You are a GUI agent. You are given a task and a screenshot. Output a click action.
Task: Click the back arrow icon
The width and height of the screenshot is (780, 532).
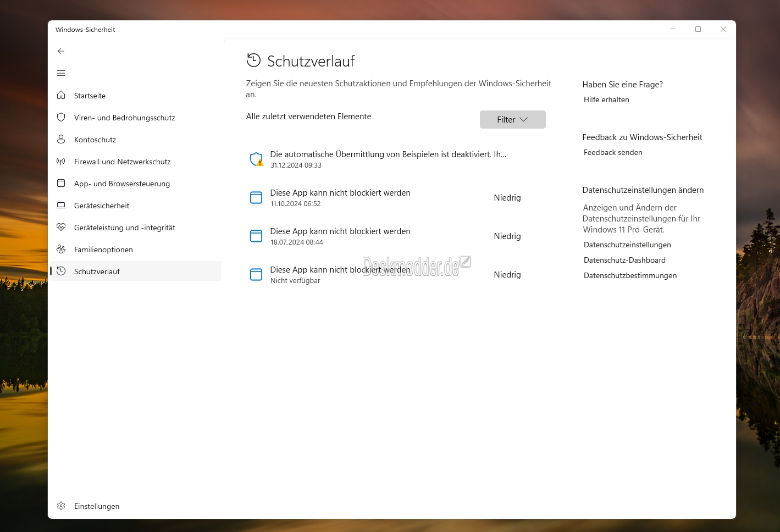point(61,51)
